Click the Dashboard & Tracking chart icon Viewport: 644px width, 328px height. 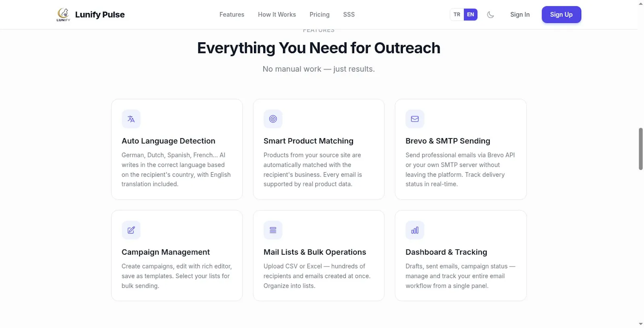click(x=415, y=230)
